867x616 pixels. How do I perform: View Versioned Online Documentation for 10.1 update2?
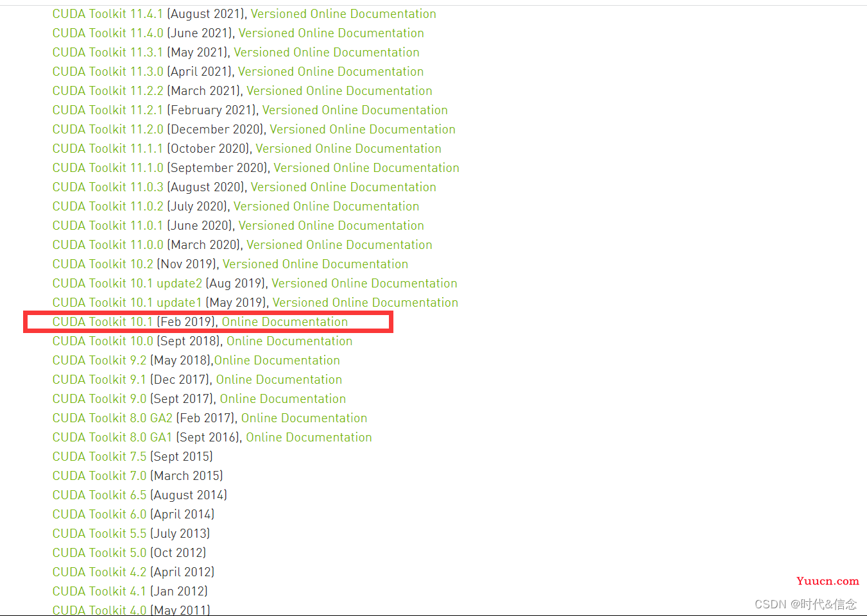(365, 283)
